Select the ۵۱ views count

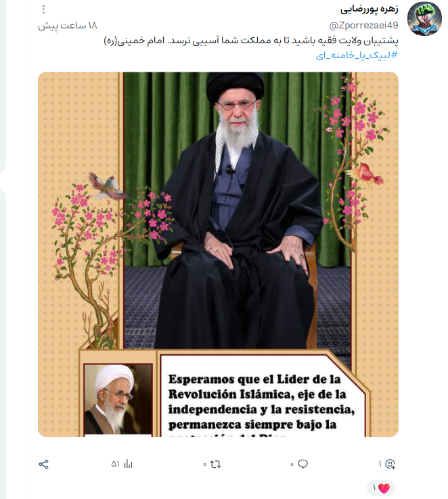point(115,465)
